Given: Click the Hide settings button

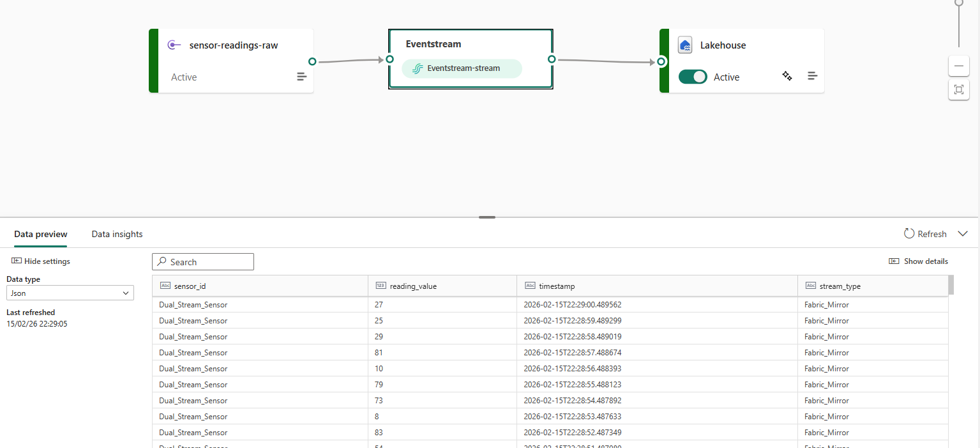Looking at the screenshot, I should [41, 261].
